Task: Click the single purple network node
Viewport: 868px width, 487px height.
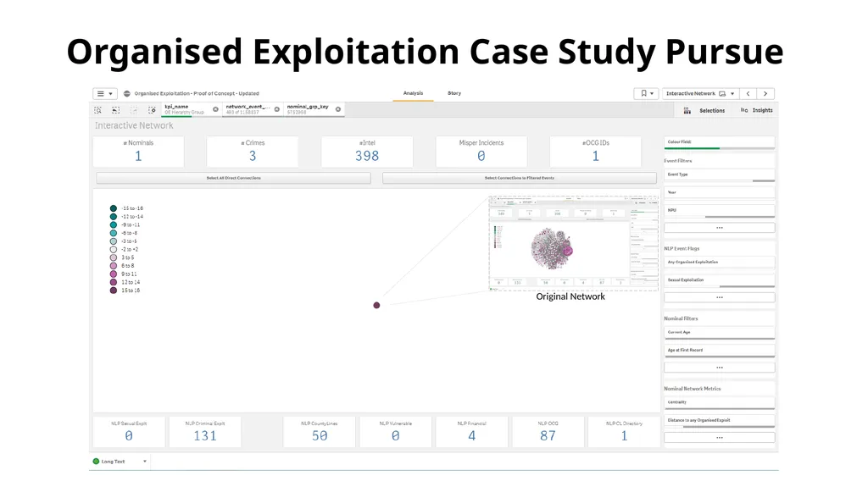Action: pos(376,306)
